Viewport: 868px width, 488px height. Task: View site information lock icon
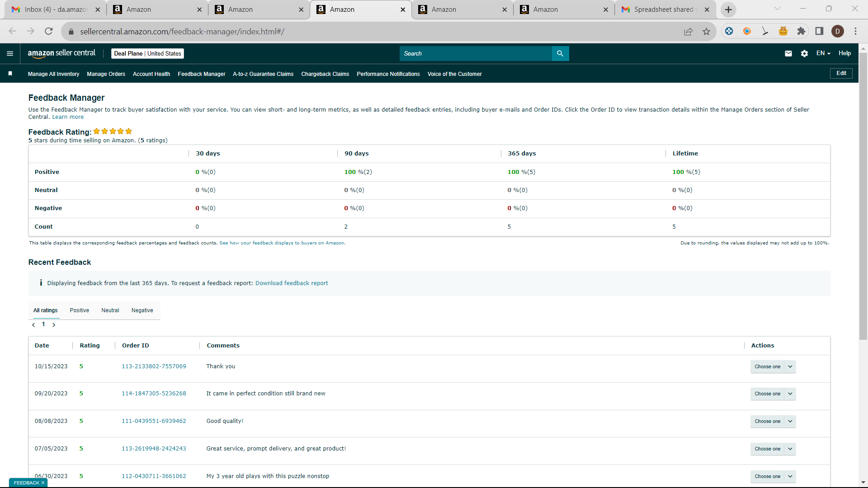tap(71, 32)
